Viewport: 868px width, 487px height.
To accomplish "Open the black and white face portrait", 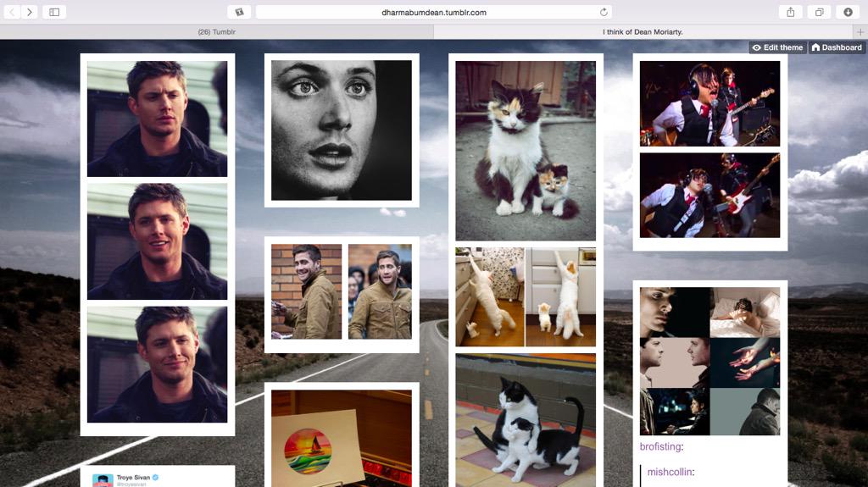I will pos(342,130).
